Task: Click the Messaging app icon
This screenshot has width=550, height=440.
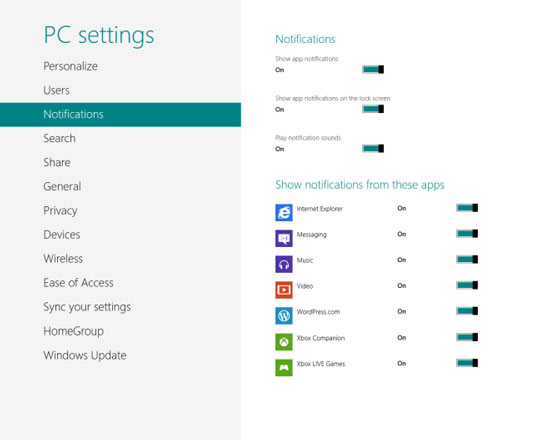Action: click(284, 239)
